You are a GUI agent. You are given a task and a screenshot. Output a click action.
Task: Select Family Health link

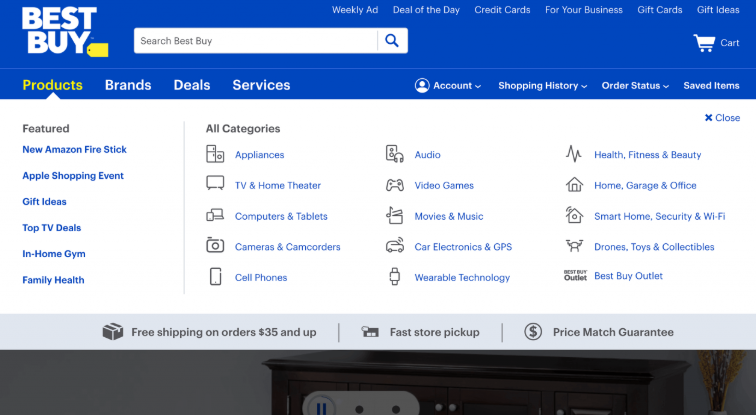(x=53, y=280)
